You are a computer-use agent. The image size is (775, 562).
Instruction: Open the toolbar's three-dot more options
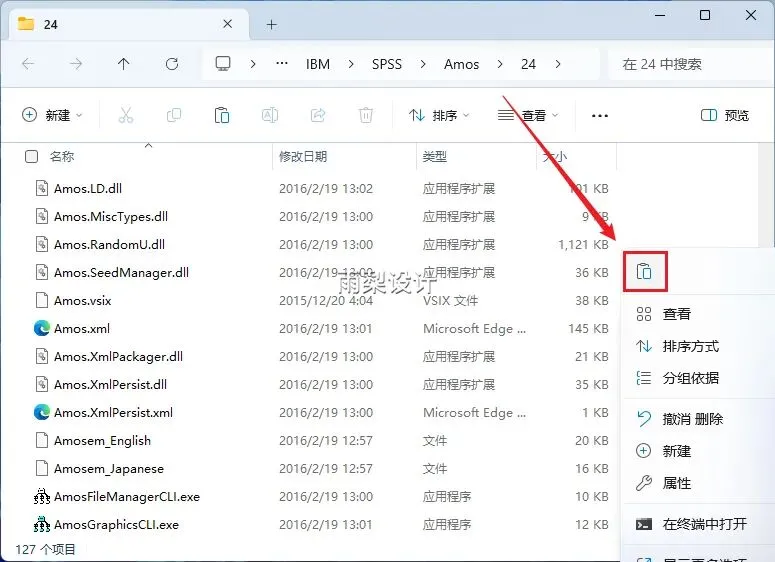coord(600,116)
